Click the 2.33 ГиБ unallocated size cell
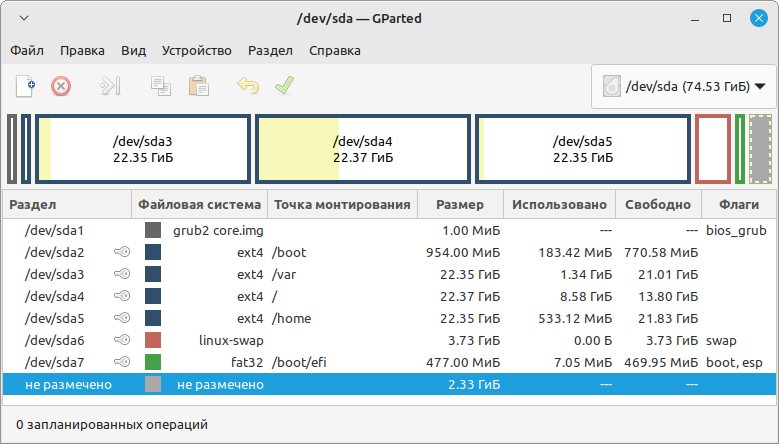 [474, 384]
